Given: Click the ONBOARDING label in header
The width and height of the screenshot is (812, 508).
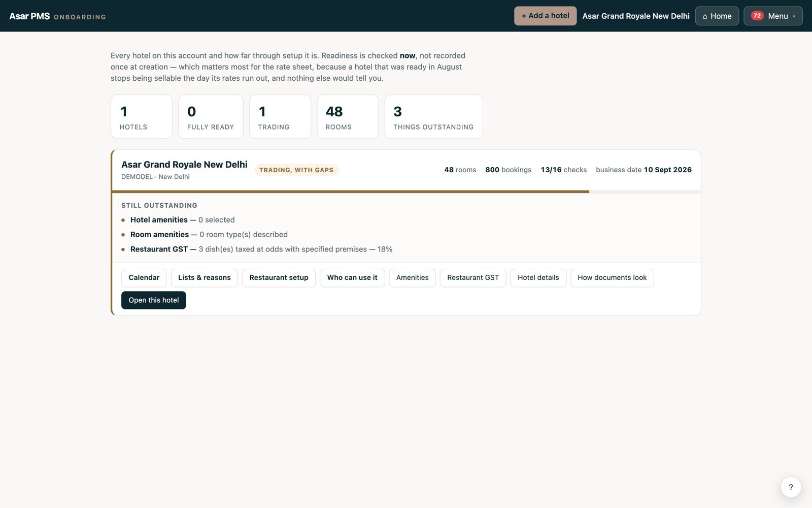Looking at the screenshot, I should [80, 17].
